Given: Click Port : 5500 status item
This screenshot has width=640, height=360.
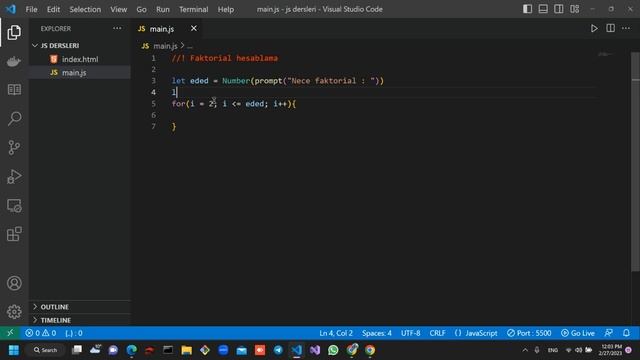Looking at the screenshot, I should point(529,333).
